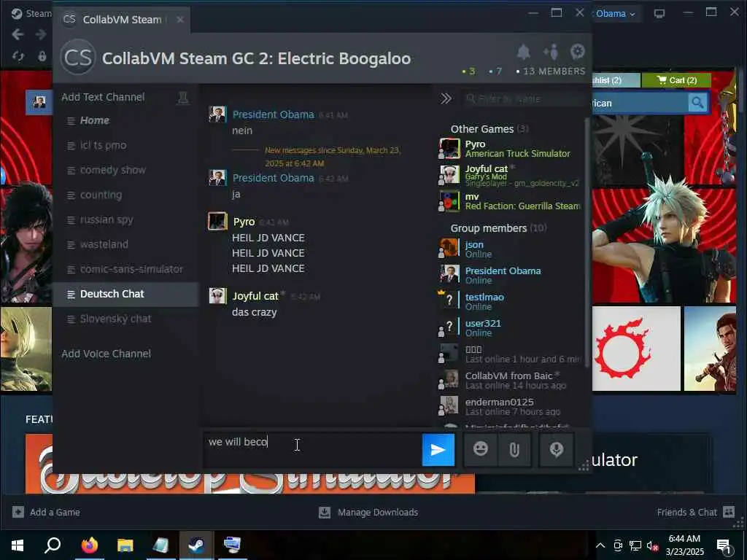The height and width of the screenshot is (560, 747).
Task: Send the typed chat message
Action: click(x=438, y=450)
